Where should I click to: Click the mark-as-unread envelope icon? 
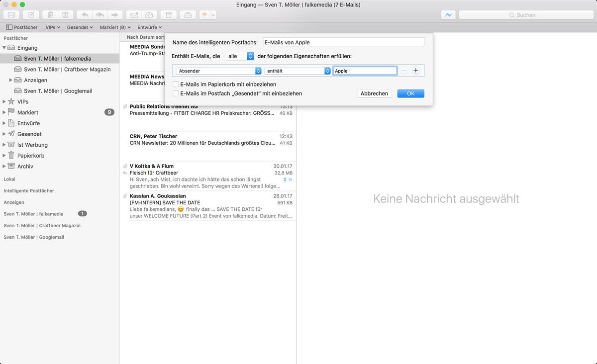(x=133, y=15)
